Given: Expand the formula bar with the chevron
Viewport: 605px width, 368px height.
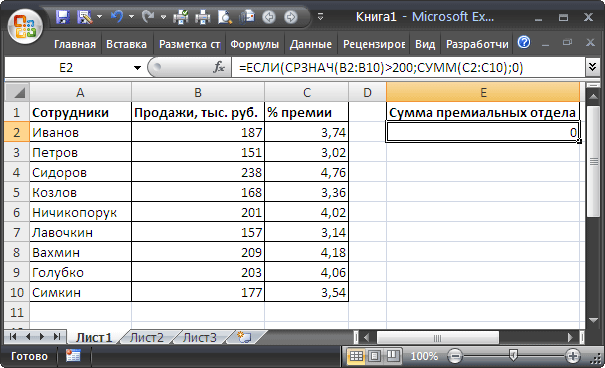Looking at the screenshot, I should coord(593,67).
